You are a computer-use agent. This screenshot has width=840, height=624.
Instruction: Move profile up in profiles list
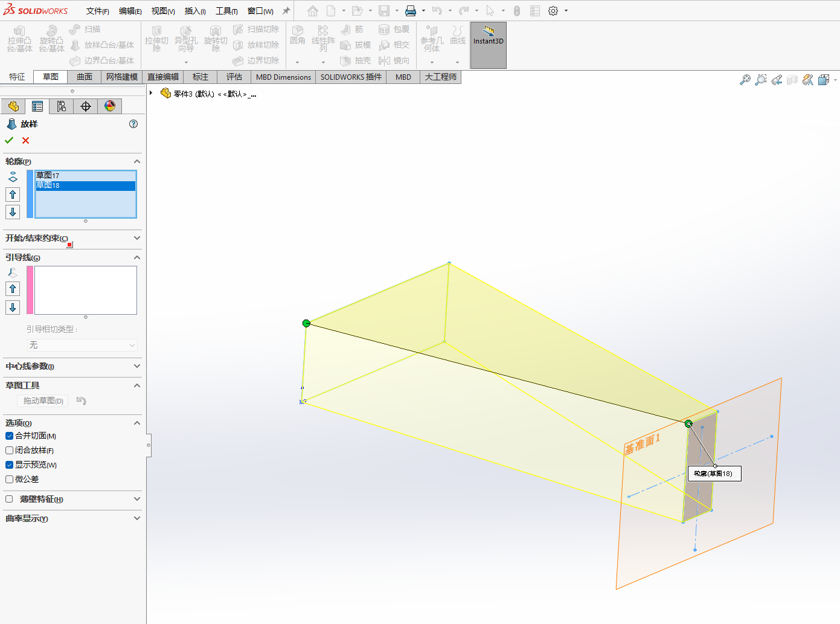pos(13,195)
